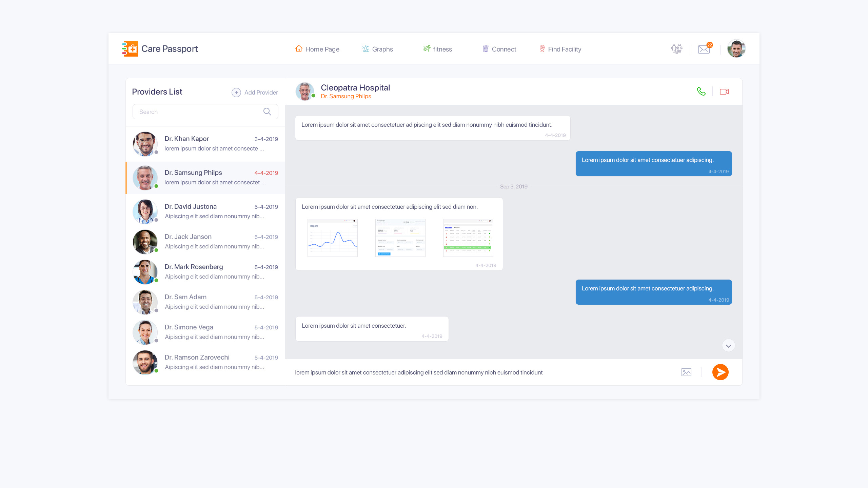Click Add Provider
868x488 pixels.
pyautogui.click(x=255, y=93)
